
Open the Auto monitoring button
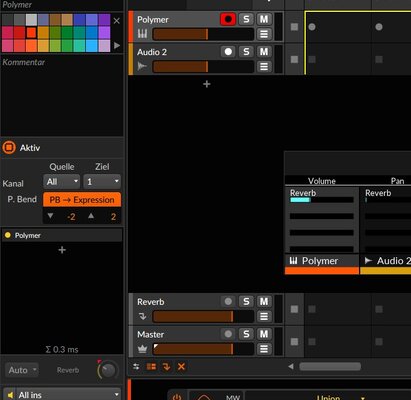(22, 370)
